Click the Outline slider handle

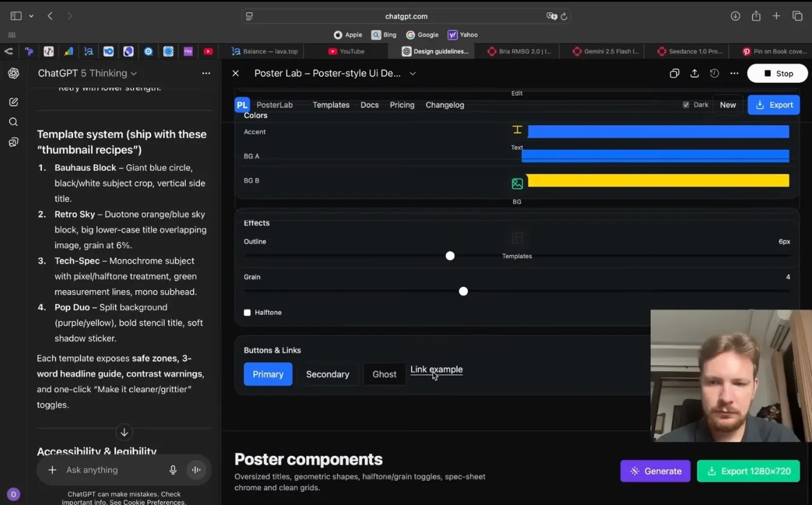[x=450, y=256]
